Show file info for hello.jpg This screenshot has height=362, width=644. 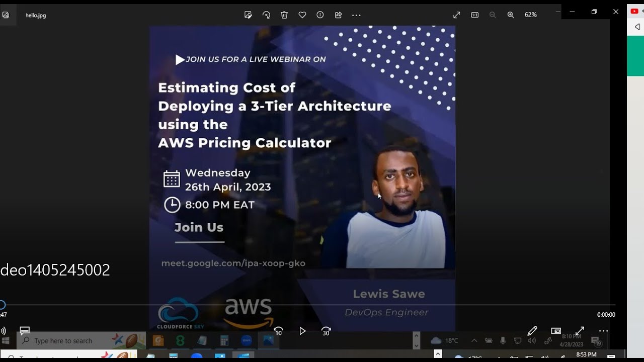click(320, 15)
